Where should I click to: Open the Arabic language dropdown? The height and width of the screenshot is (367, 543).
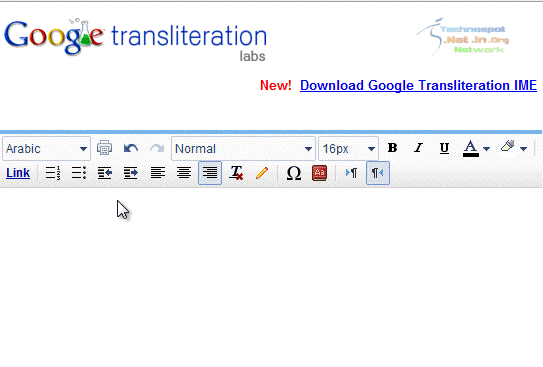(x=46, y=149)
